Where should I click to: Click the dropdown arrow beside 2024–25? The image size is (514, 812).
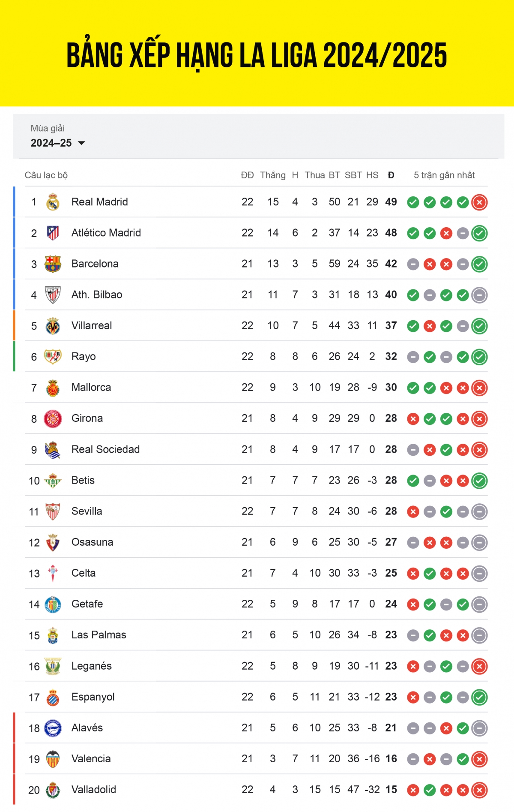(81, 143)
